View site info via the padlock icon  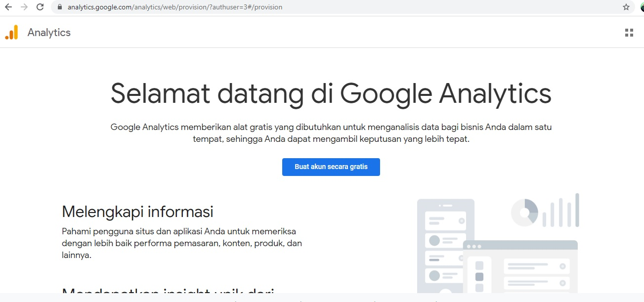pos(60,7)
